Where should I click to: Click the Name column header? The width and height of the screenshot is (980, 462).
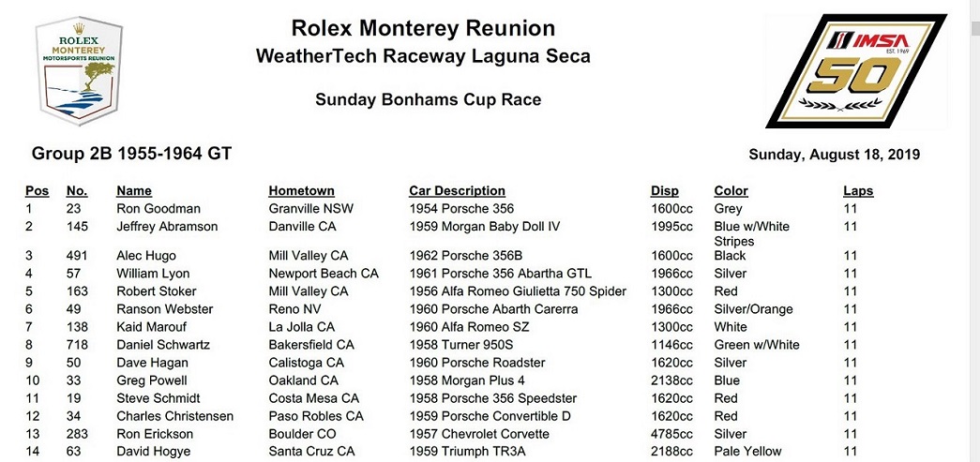click(x=134, y=191)
